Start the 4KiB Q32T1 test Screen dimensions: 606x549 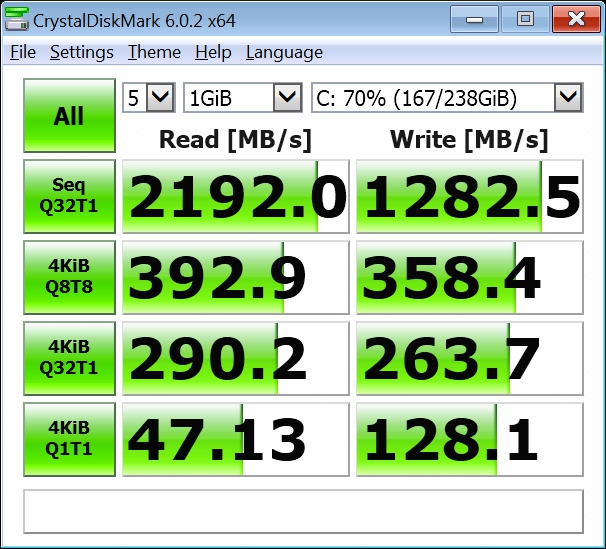click(x=70, y=358)
